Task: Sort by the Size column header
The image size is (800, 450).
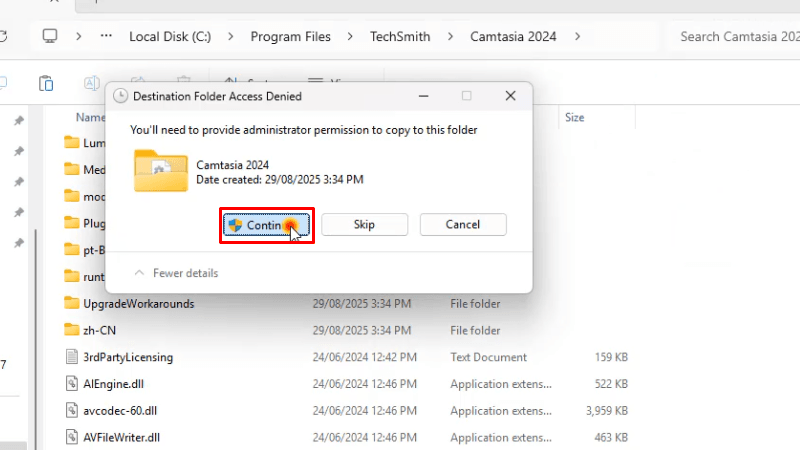Action: (x=575, y=117)
